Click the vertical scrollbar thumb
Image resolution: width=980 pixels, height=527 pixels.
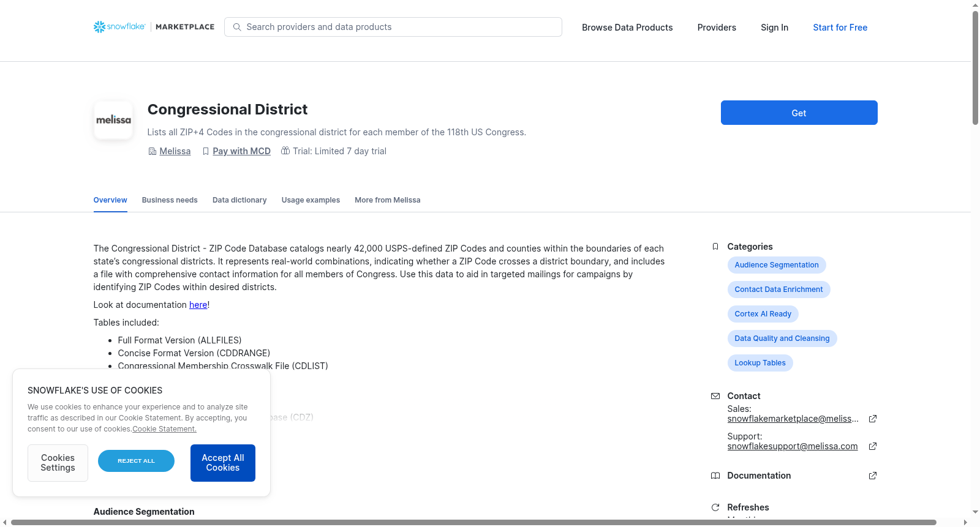tap(975, 67)
